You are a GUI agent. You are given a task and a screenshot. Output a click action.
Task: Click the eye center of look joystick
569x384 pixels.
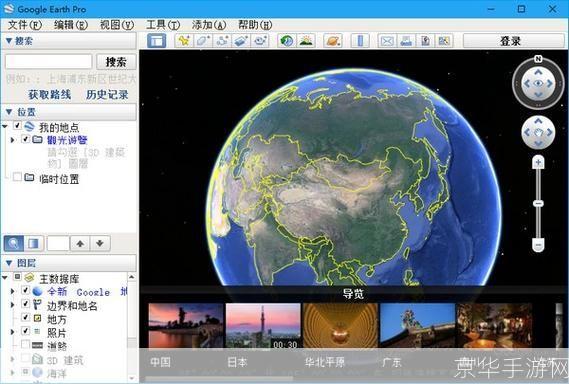(539, 84)
